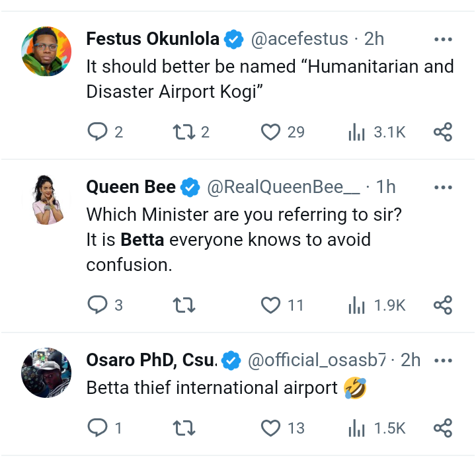Open the @acefestus profile handle
Image resolution: width=476 pixels, height=462 pixels.
pos(298,40)
